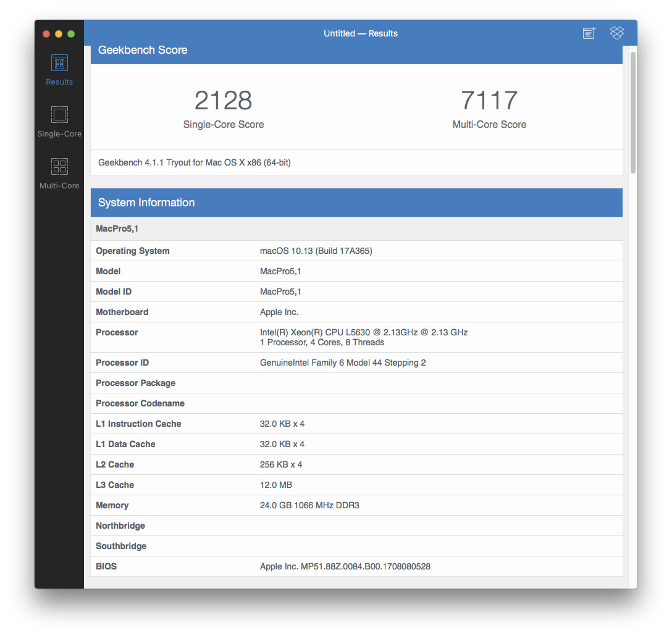Image resolution: width=672 pixels, height=638 pixels.
Task: Click the Intel(R) Xeon(R) CPU L5630 text
Action: tap(363, 332)
